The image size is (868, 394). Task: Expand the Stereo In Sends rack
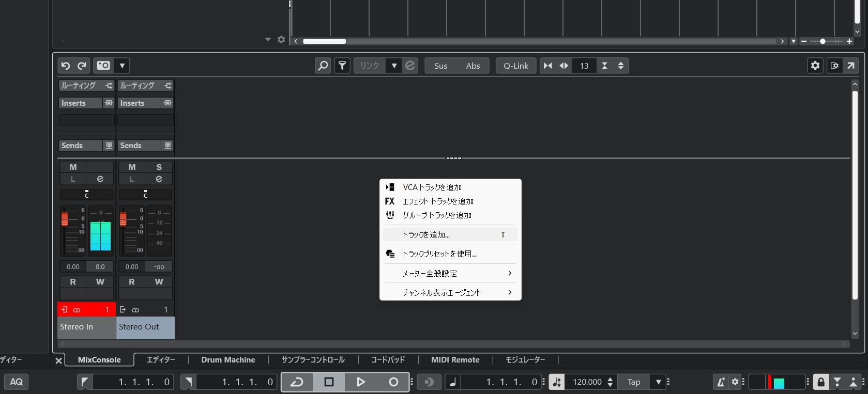pyautogui.click(x=80, y=146)
